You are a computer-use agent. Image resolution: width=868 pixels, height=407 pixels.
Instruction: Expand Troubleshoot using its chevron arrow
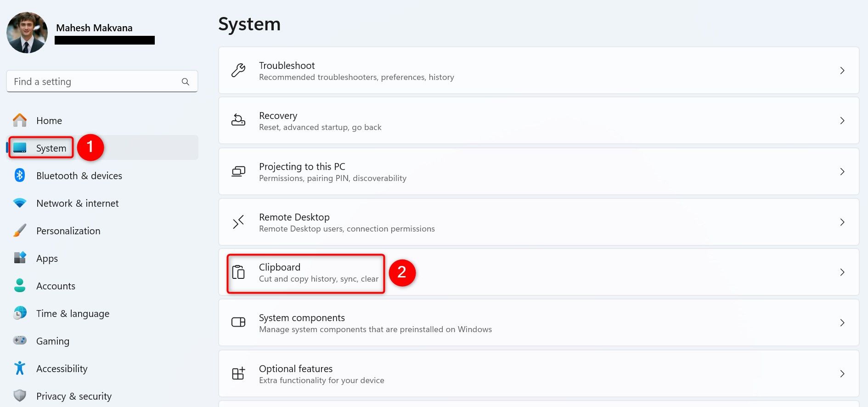pos(842,71)
